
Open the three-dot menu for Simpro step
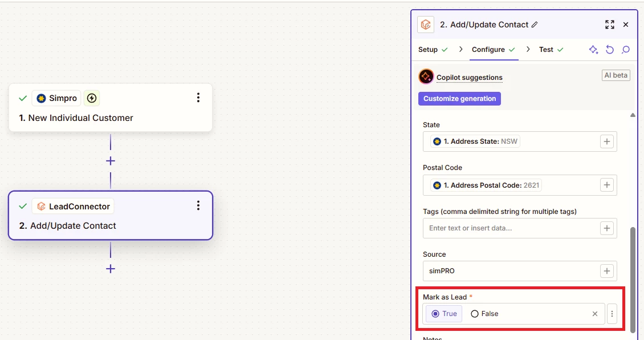(x=198, y=98)
